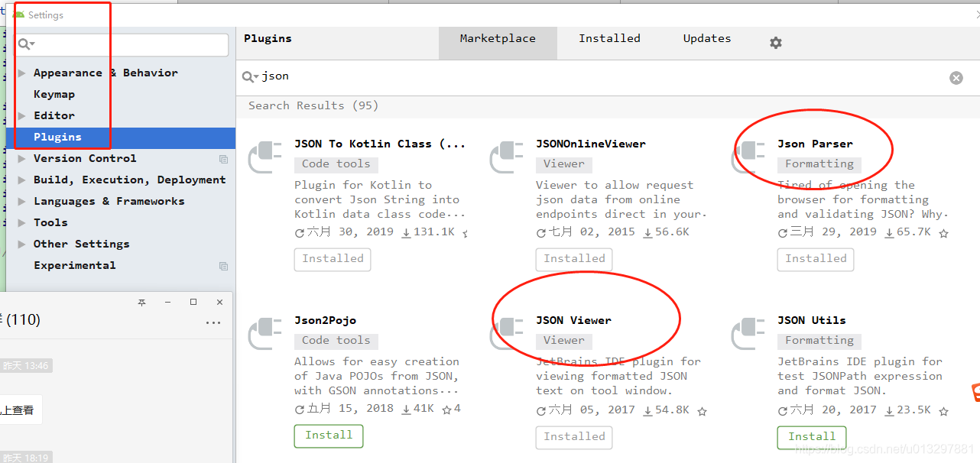The image size is (980, 463).
Task: Open the JSON Utils plugin title
Action: pyautogui.click(x=812, y=320)
